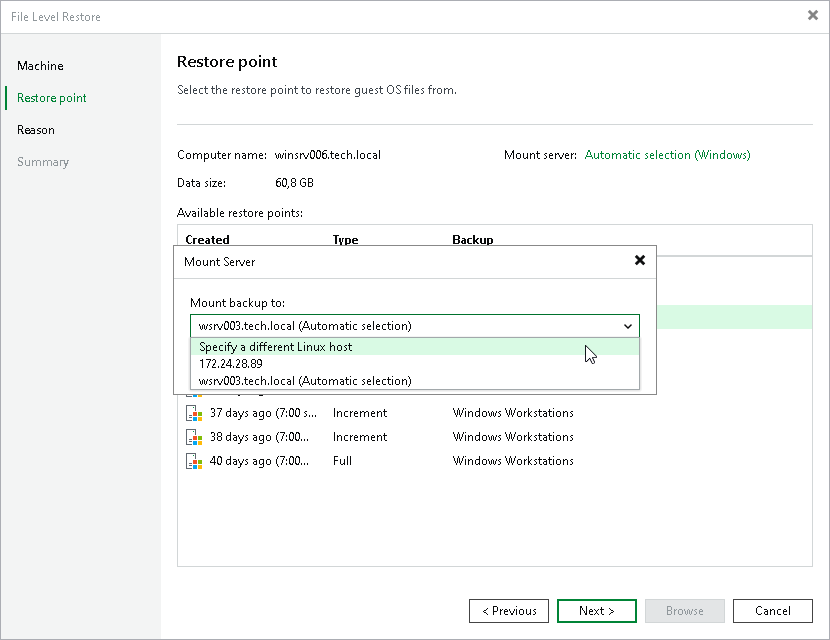The width and height of the screenshot is (830, 640).
Task: Sort by the Type column header
Action: (345, 239)
